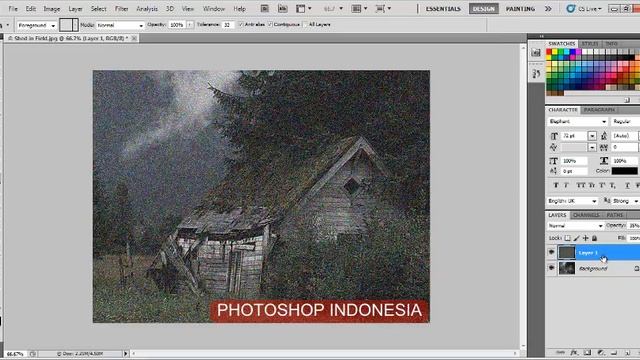640x360 pixels.
Task: Toggle Faux Bold in Character panel
Action: 556,185
